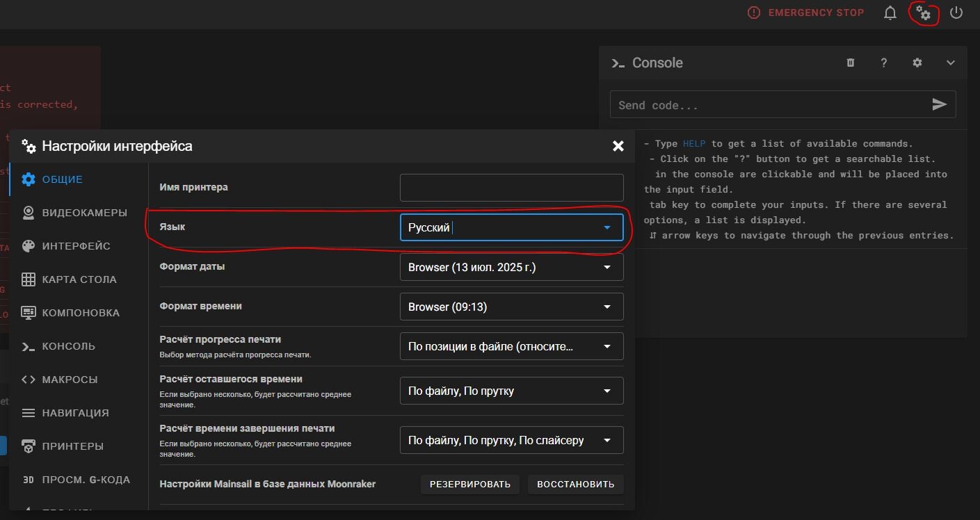Image resolution: width=980 pixels, height=520 pixels.
Task: Click the power menu icon
Action: tap(956, 13)
